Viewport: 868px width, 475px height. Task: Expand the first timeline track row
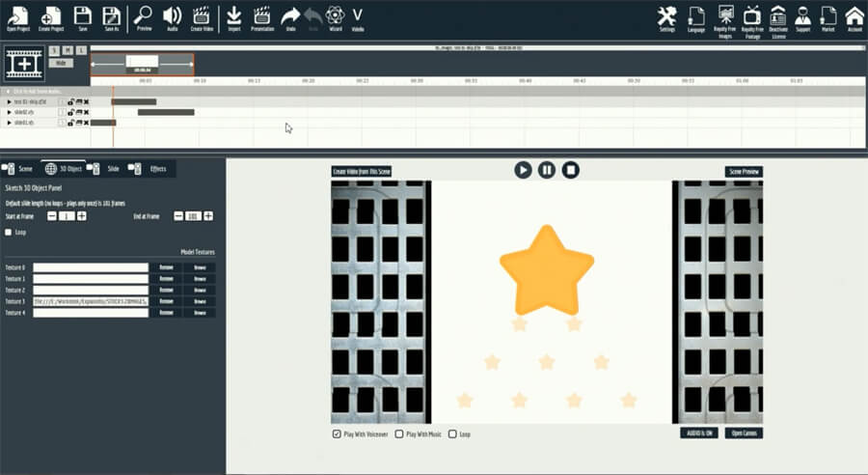(x=9, y=102)
